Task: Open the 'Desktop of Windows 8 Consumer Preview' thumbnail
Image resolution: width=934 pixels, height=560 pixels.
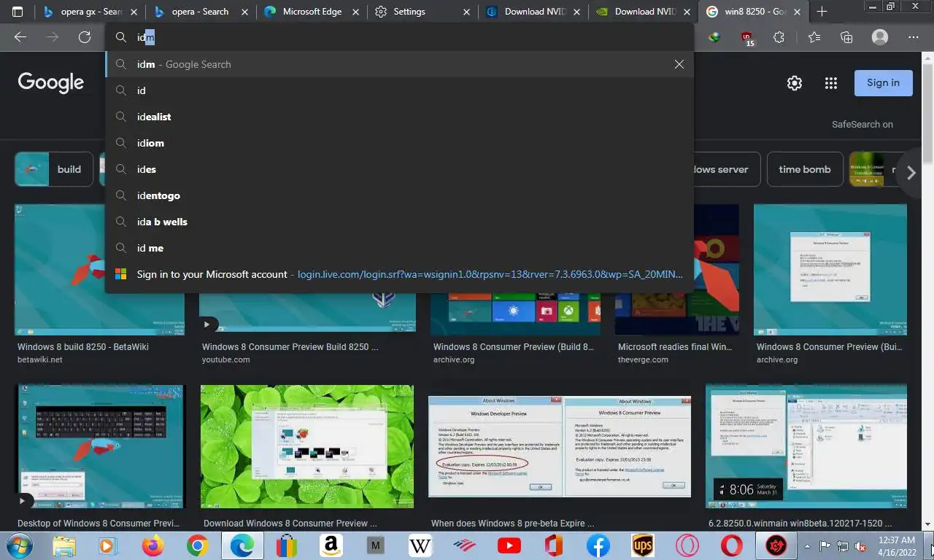Action: [100, 446]
